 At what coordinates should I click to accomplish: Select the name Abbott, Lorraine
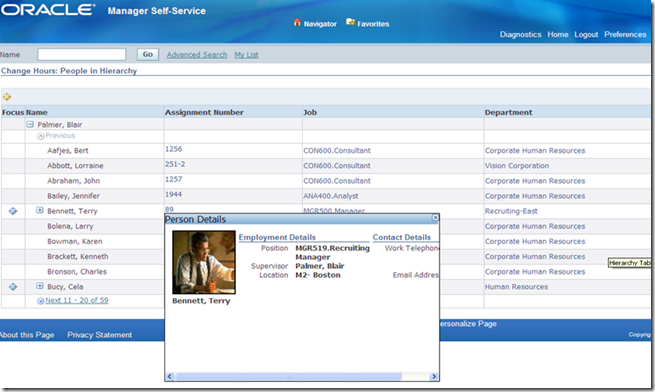pos(75,165)
